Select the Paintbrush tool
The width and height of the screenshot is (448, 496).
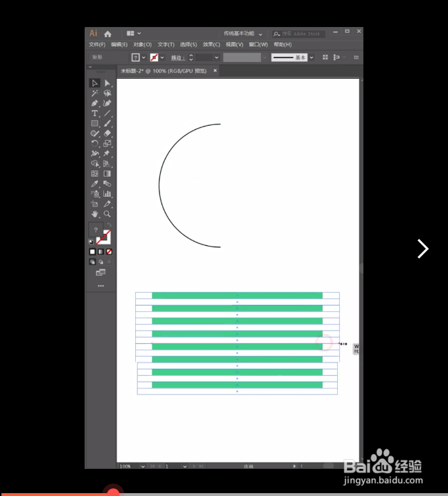click(x=107, y=124)
